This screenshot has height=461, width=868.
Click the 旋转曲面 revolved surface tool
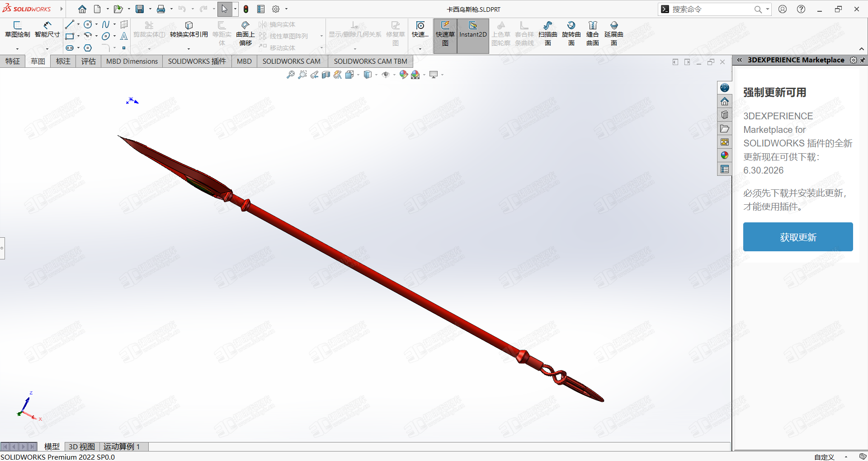coord(571,33)
